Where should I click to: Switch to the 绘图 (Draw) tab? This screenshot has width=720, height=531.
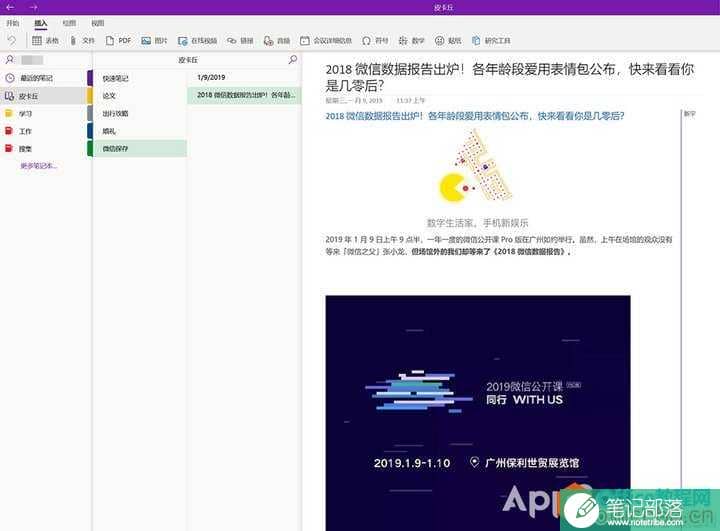point(69,23)
